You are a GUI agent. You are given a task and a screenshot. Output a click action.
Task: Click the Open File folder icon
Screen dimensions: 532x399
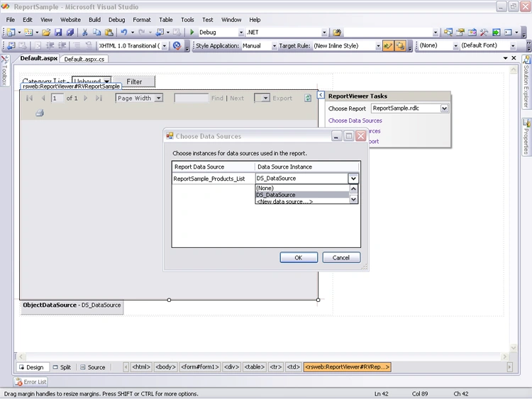pos(46,32)
